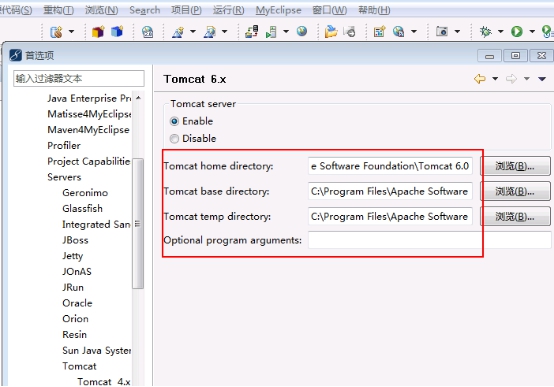554x387 pixels.
Task: Click the deploy to server toolbar icon
Action: point(252,31)
